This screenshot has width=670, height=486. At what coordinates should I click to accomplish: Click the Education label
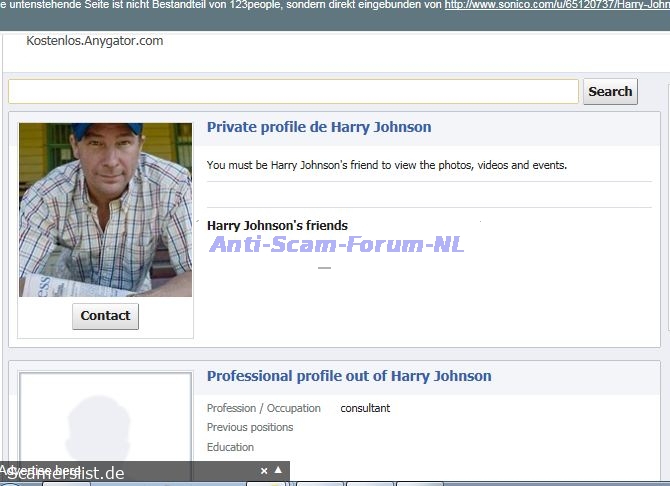[x=230, y=447]
